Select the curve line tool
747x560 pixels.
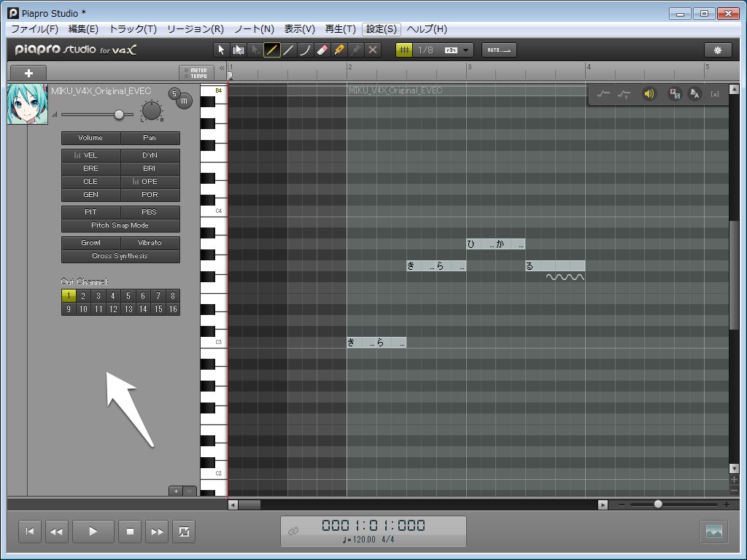(305, 50)
